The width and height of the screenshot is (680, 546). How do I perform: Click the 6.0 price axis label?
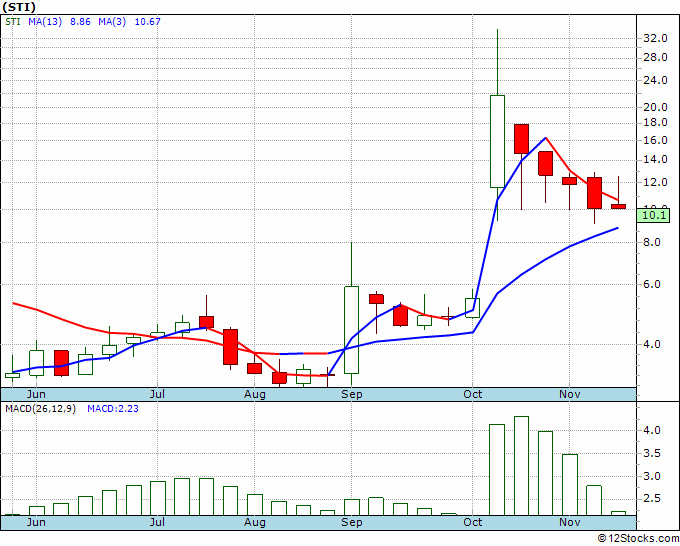(652, 284)
